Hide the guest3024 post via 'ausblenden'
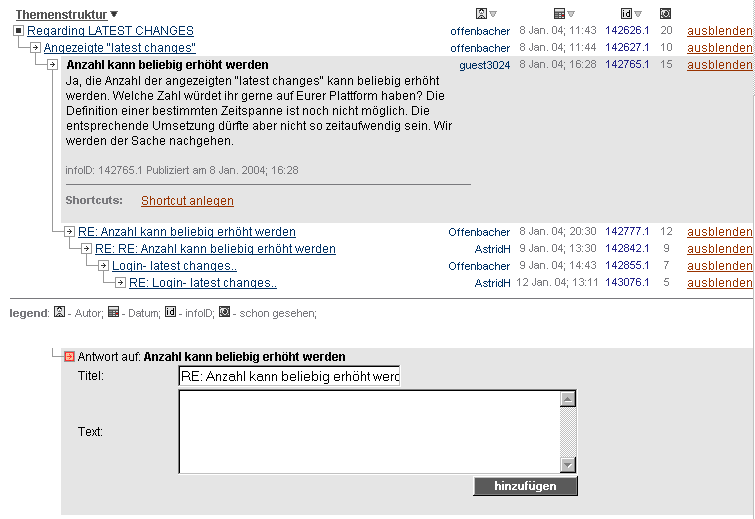Screen dimensions: 755x519 [719, 65]
